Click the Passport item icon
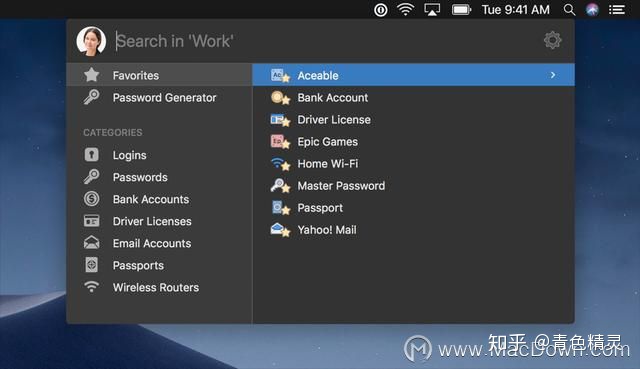640x369 pixels. pos(280,208)
